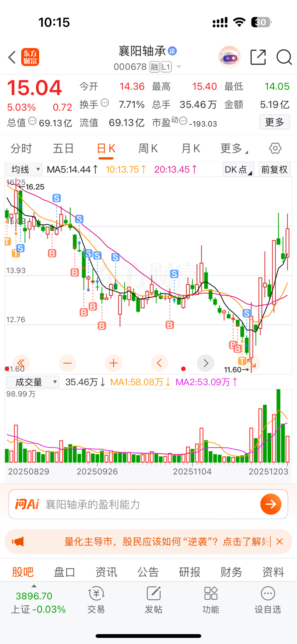Tap the 16.25 high price label
Viewport: 297px width, 644px height.
click(35, 187)
